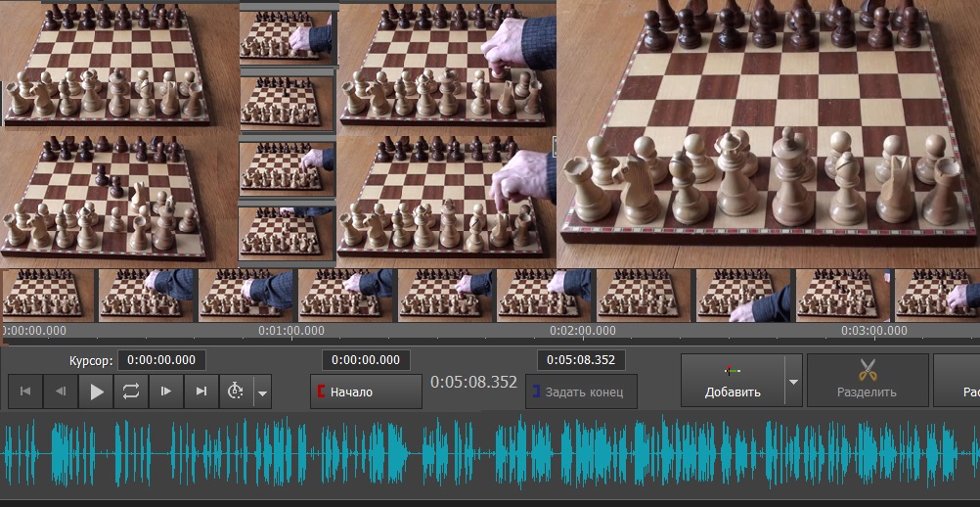Click the playback speed stopwatch icon
Viewport: 980px width, 507px height.
click(236, 392)
